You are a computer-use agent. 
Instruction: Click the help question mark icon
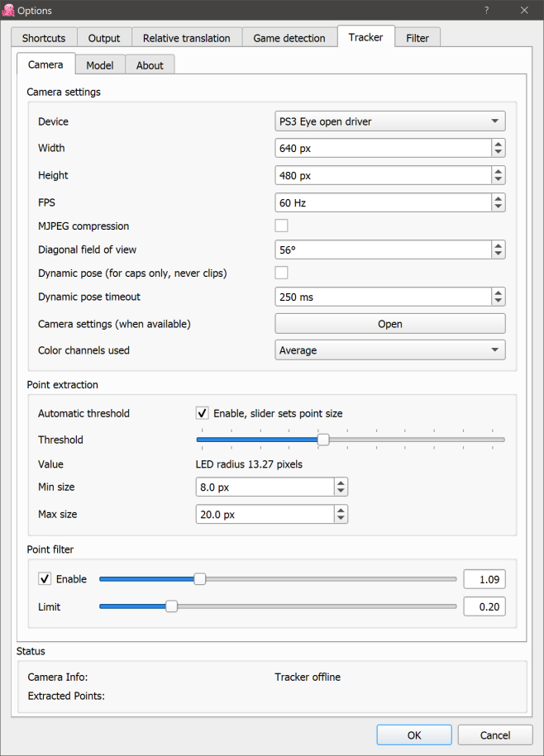487,10
